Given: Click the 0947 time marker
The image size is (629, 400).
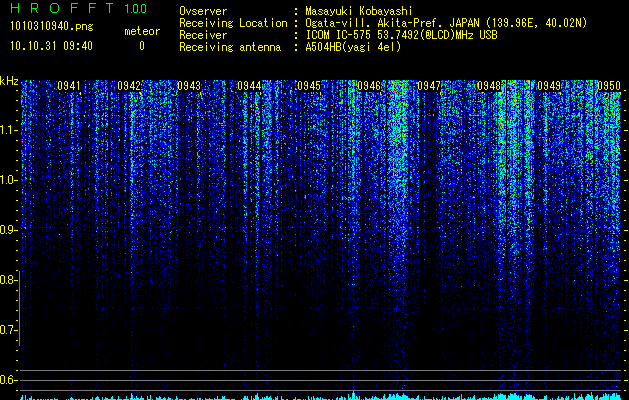Looking at the screenshot, I should click(x=429, y=86).
